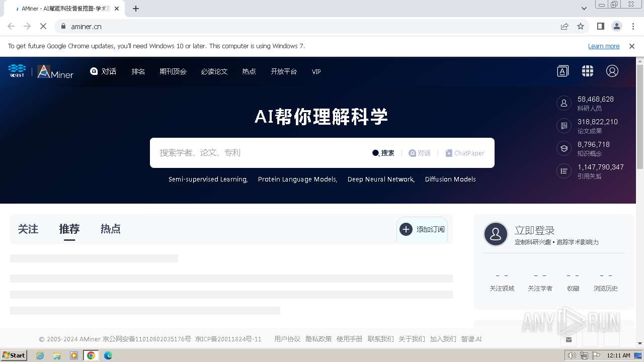Click the mail envelope icon in the footer
Viewport: 644px width, 362px height.
569,339
